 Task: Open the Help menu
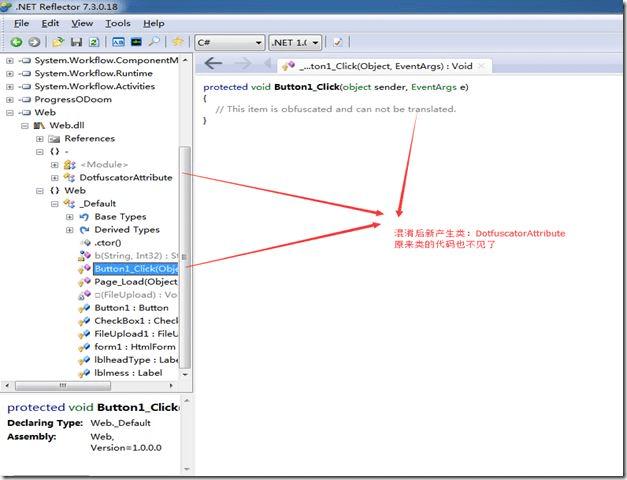[154, 24]
